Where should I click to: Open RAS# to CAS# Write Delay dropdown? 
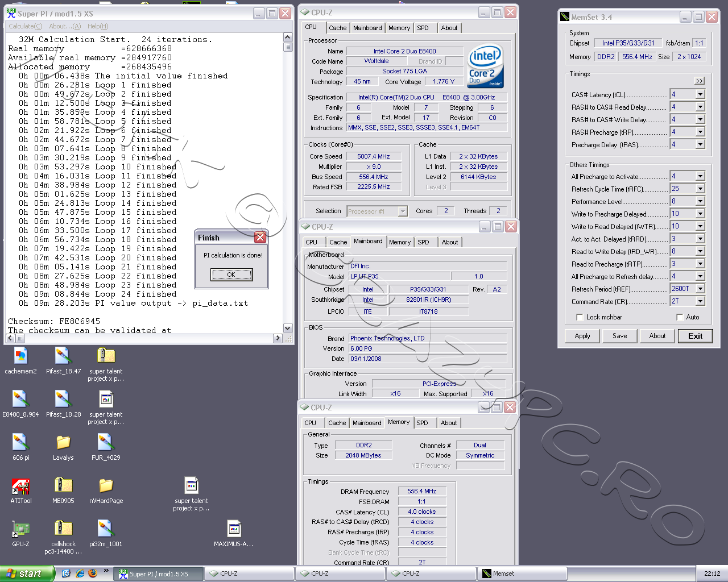click(700, 119)
